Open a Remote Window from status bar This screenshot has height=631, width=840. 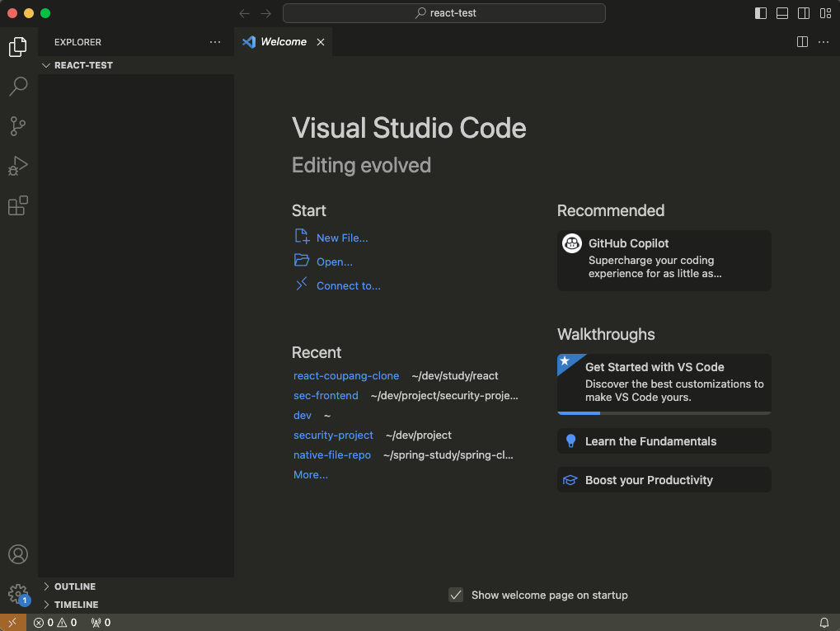pos(13,623)
